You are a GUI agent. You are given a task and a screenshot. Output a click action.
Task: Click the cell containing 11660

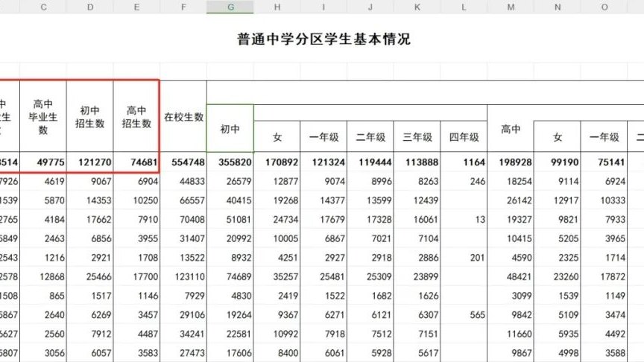coord(511,334)
